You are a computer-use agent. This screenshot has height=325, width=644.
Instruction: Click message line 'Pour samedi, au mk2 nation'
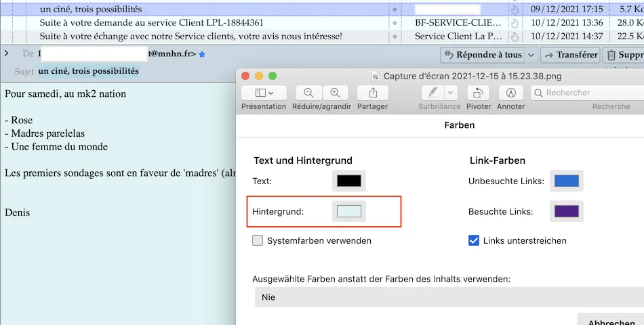click(x=65, y=94)
